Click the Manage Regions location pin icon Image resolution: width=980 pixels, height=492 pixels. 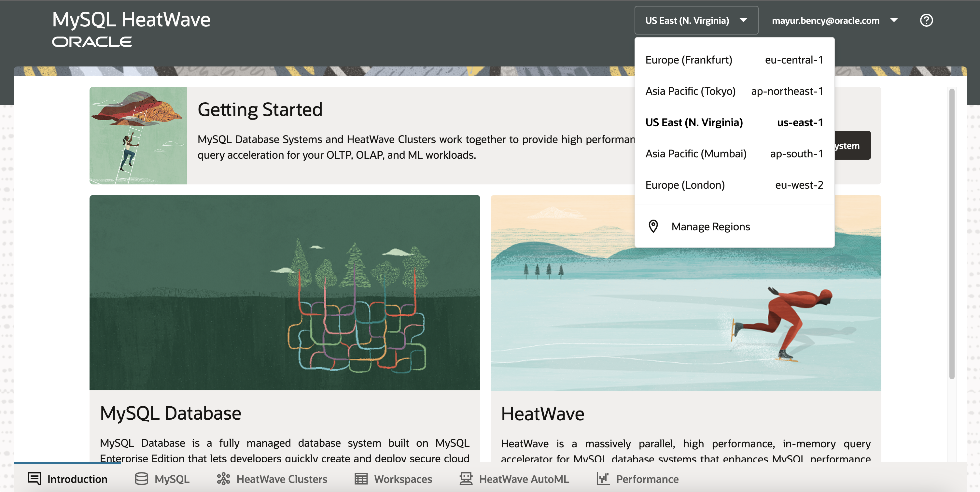653,226
